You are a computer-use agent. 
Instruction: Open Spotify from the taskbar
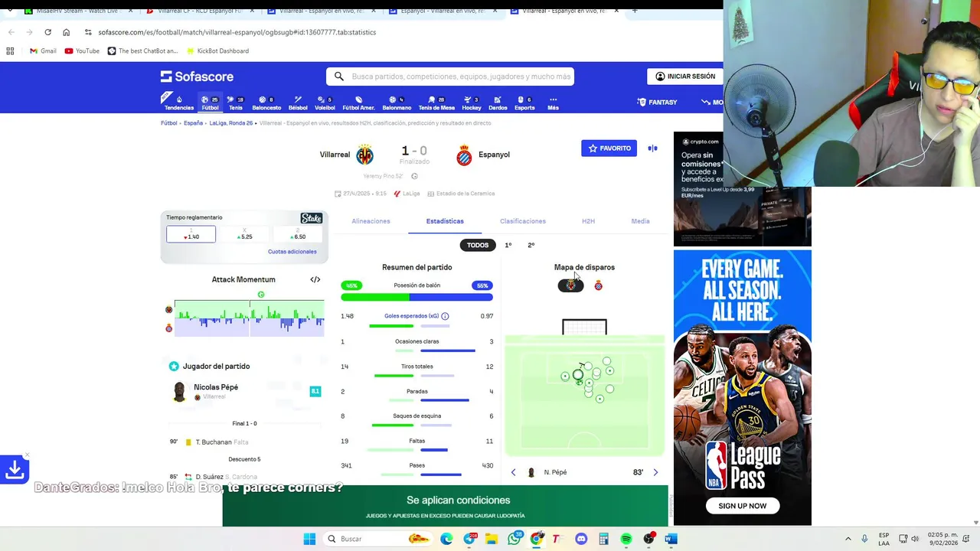(626, 539)
